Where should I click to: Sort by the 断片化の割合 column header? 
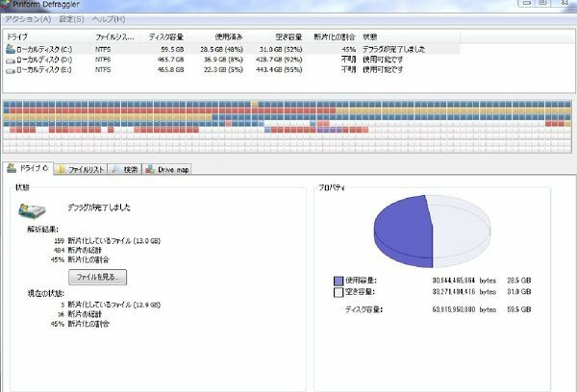332,37
